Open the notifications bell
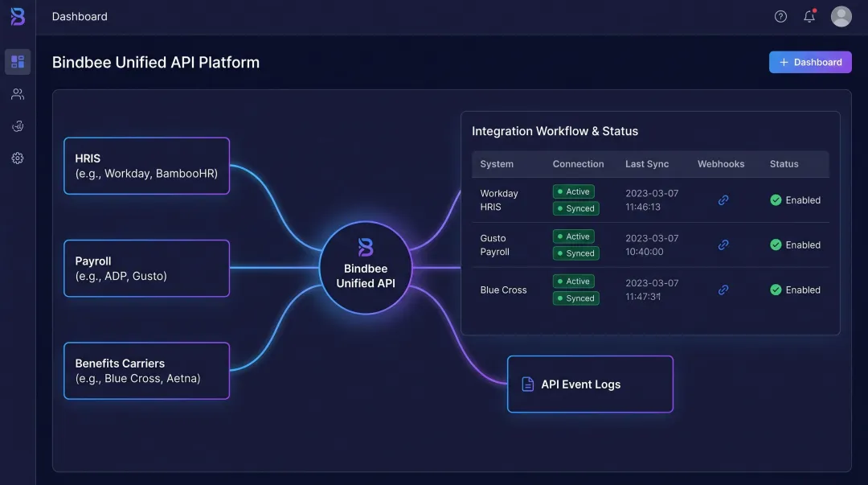The width and height of the screenshot is (868, 485). point(809,17)
